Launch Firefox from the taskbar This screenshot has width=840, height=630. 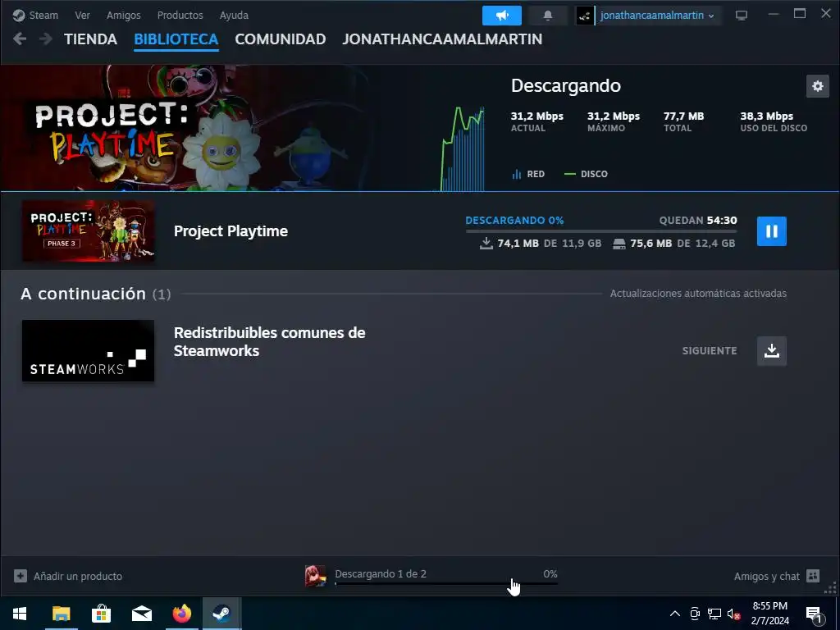182,614
